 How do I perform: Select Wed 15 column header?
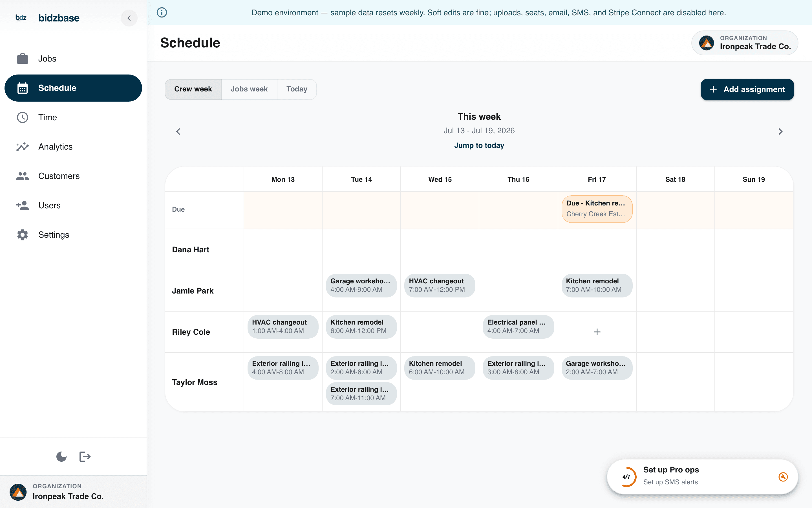[440, 179]
